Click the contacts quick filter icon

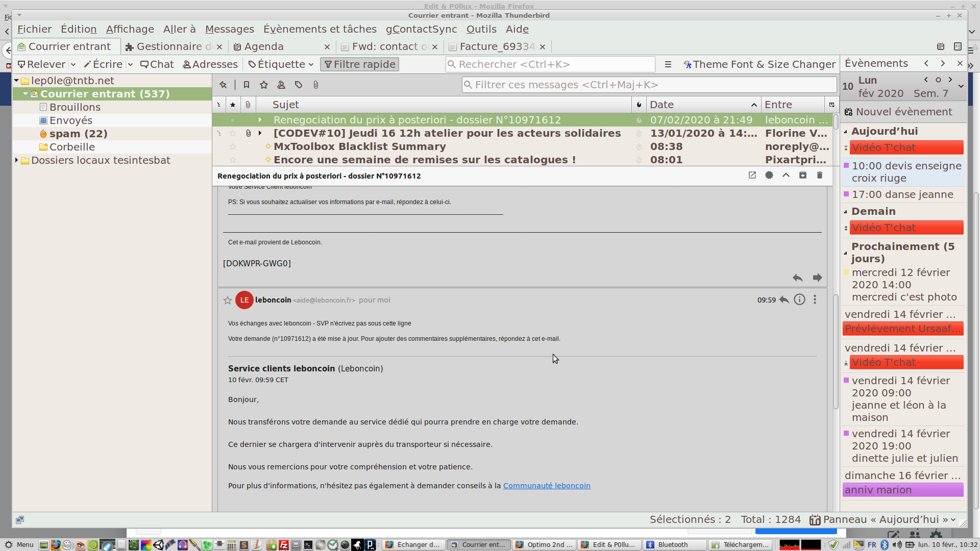(x=281, y=85)
